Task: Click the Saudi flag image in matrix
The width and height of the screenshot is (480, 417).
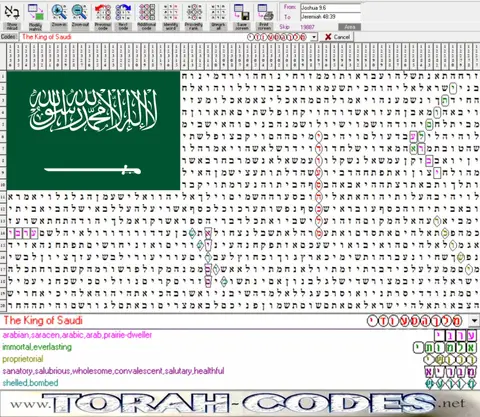Action: (93, 130)
